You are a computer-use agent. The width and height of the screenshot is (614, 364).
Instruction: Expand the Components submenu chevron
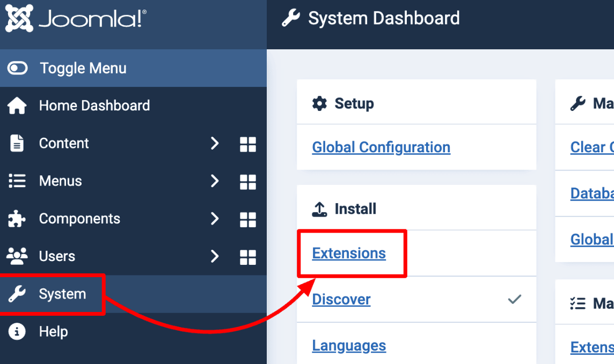tap(215, 219)
